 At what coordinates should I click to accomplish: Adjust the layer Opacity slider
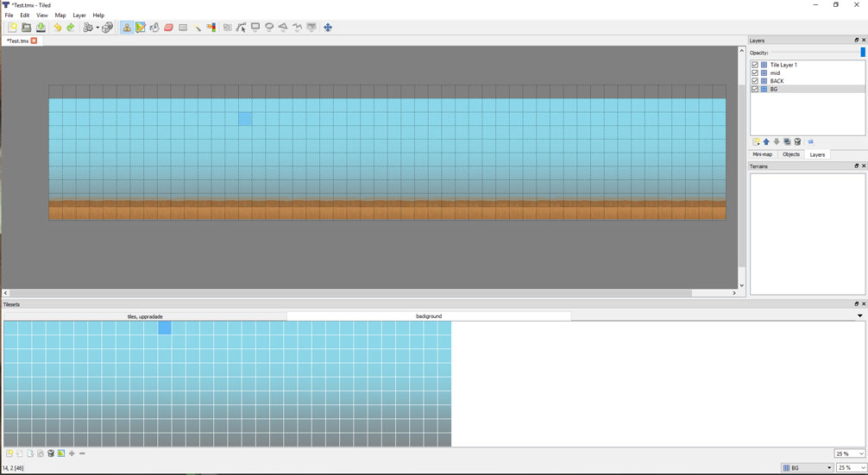861,53
